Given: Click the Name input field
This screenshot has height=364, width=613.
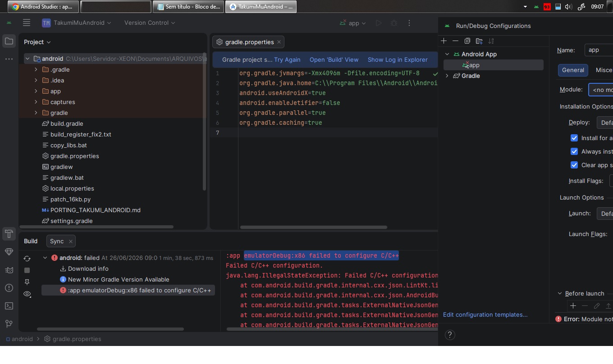Looking at the screenshot, I should click(x=599, y=50).
